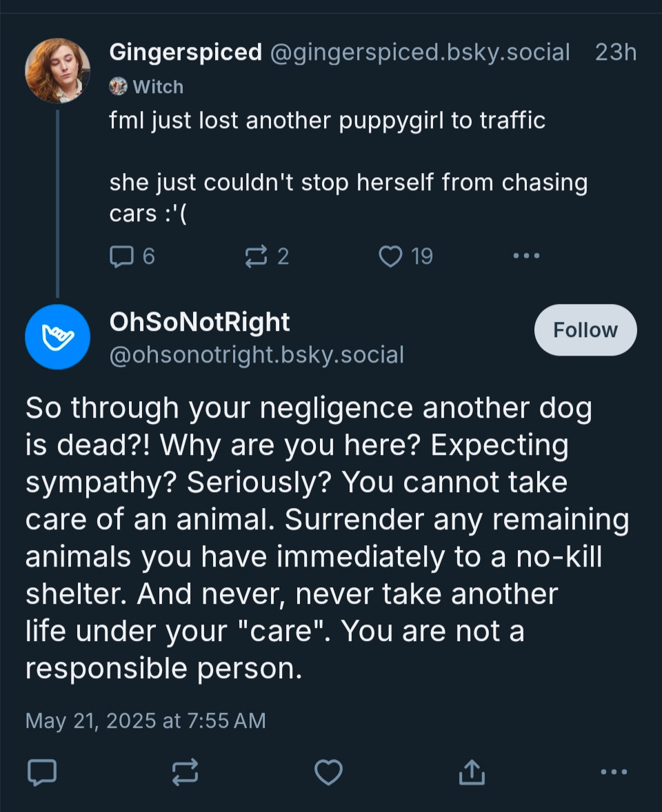
Task: Open the Gingerspiced display name link
Action: (185, 52)
